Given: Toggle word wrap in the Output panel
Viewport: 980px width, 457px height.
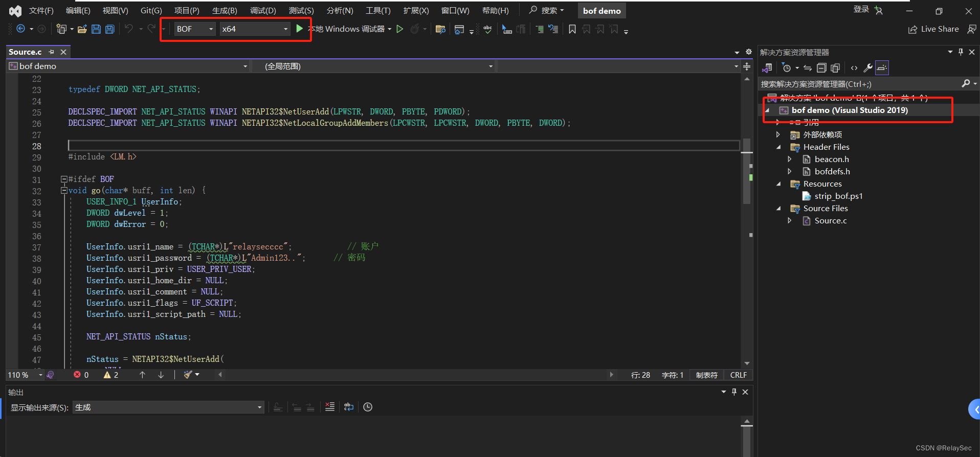Looking at the screenshot, I should coord(349,407).
